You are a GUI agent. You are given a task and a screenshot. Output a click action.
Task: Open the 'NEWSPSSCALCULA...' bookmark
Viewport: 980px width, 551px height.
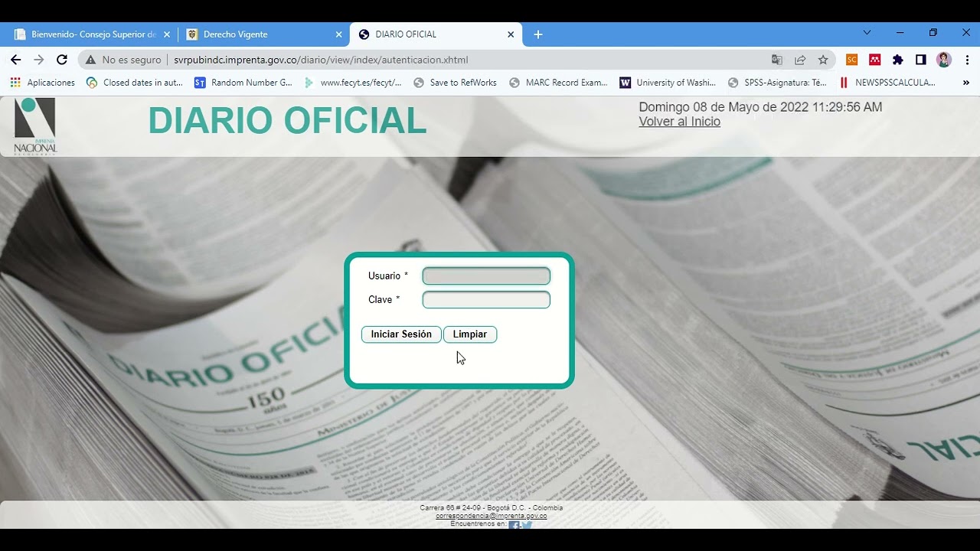pos(887,83)
